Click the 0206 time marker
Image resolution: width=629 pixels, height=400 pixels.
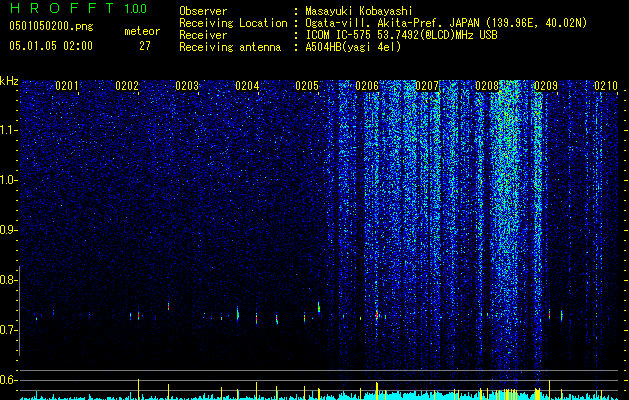coord(367,86)
